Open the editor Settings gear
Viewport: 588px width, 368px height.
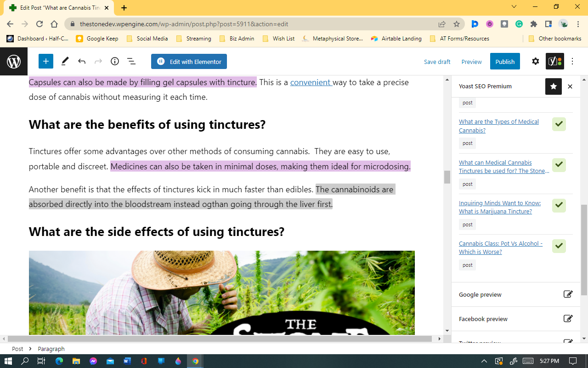tap(536, 61)
